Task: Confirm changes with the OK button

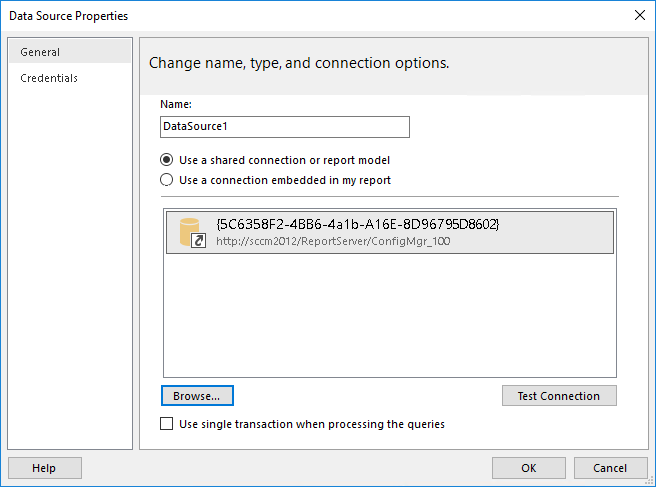Action: 529,468
